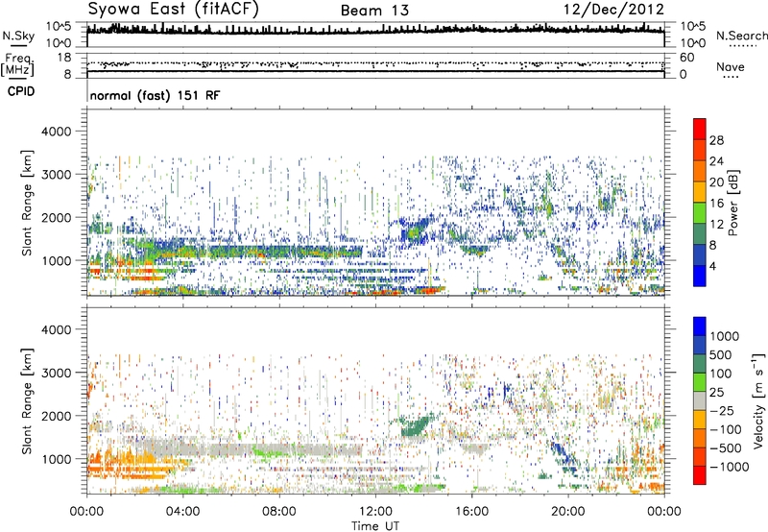Click the date "12/Dec/2012"
768x532 pixels.
pos(613,9)
